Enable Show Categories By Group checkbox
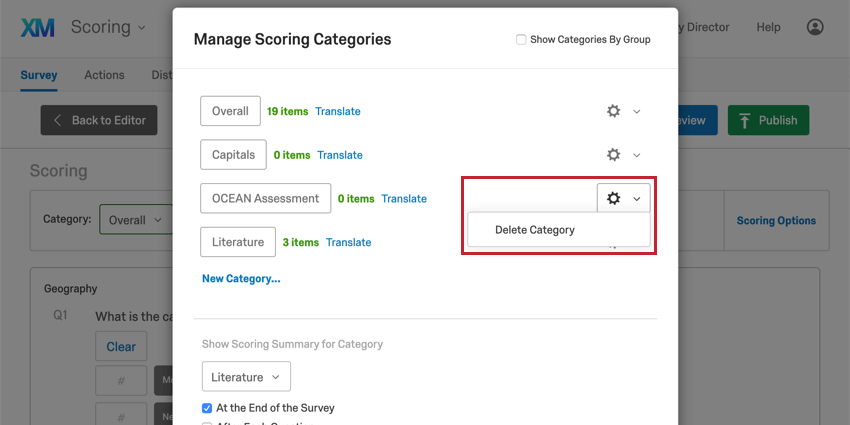 coord(521,40)
